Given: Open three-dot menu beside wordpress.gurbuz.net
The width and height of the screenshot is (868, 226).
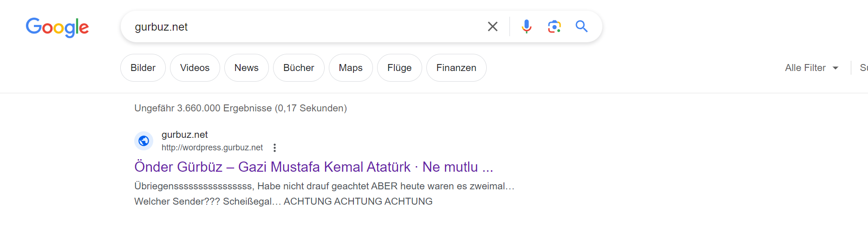Looking at the screenshot, I should coord(274,148).
